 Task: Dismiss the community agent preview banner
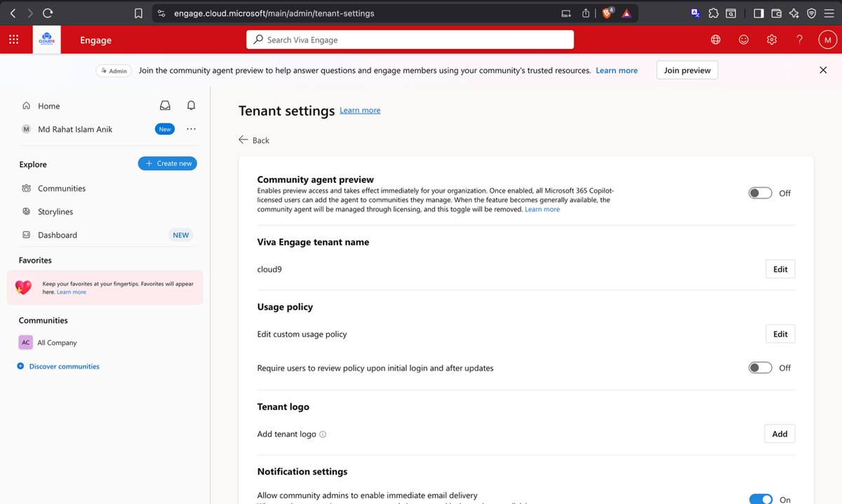(x=823, y=70)
